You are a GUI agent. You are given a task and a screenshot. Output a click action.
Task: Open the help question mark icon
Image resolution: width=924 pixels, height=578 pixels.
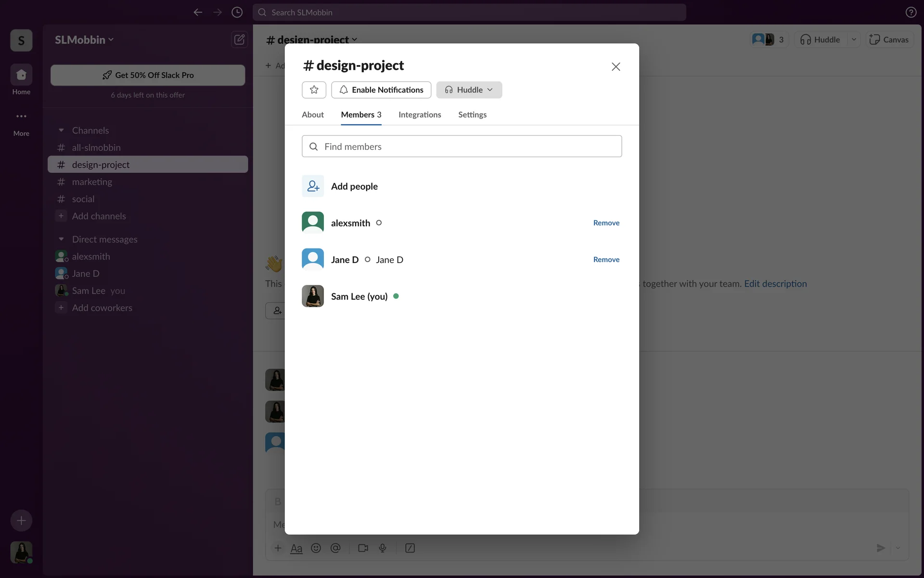click(x=911, y=13)
